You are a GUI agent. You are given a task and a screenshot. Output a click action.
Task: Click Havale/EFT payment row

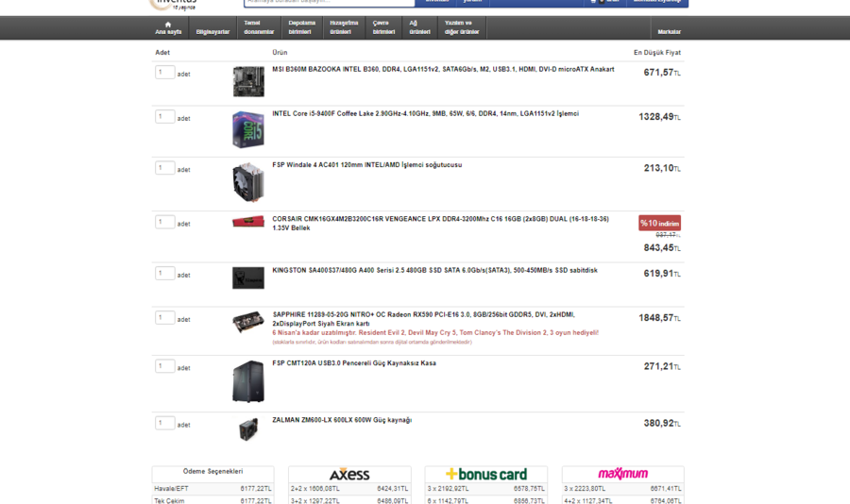tap(212, 489)
